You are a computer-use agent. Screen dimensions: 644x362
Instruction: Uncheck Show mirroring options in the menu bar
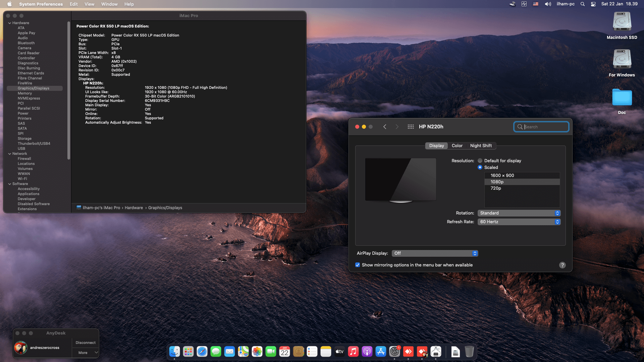[358, 265]
